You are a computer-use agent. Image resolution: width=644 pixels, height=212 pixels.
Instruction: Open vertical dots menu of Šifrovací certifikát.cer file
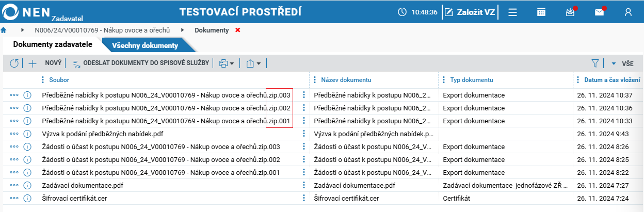point(304,198)
